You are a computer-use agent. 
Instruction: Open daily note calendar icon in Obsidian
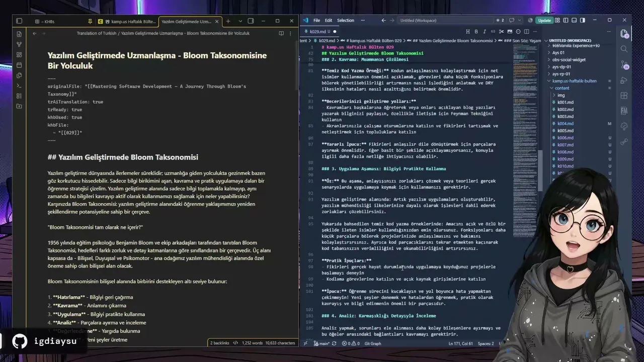click(19, 65)
